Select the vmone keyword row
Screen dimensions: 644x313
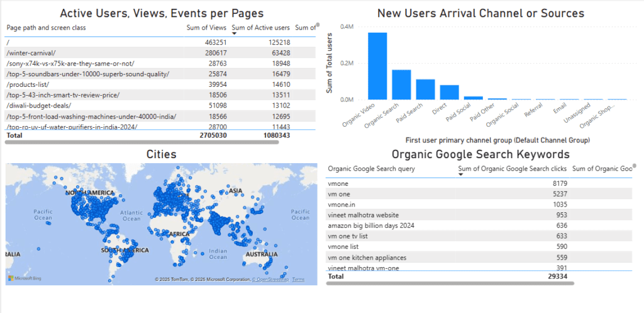479,183
